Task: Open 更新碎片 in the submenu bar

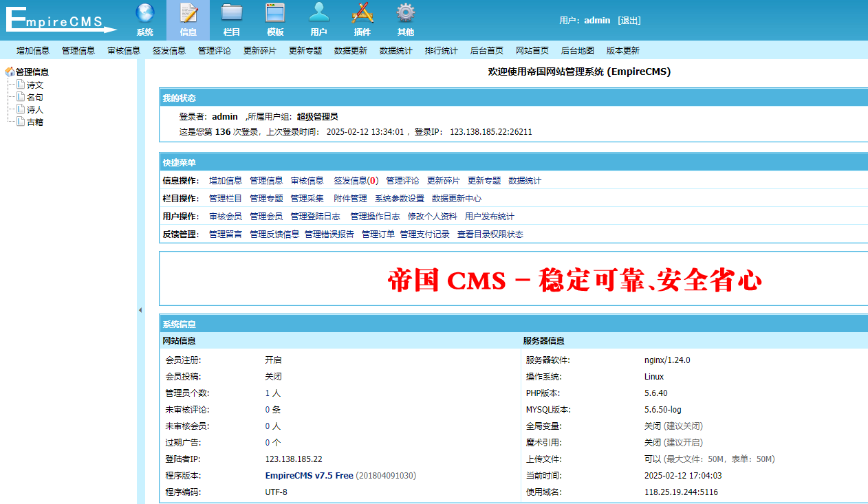Action: coord(260,50)
